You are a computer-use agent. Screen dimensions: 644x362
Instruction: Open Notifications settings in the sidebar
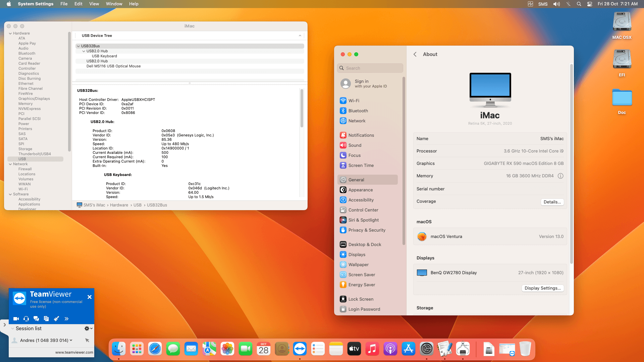[x=361, y=135]
